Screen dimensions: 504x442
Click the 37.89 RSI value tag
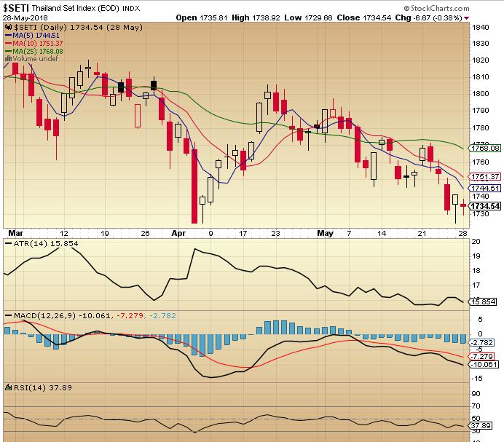click(x=481, y=426)
